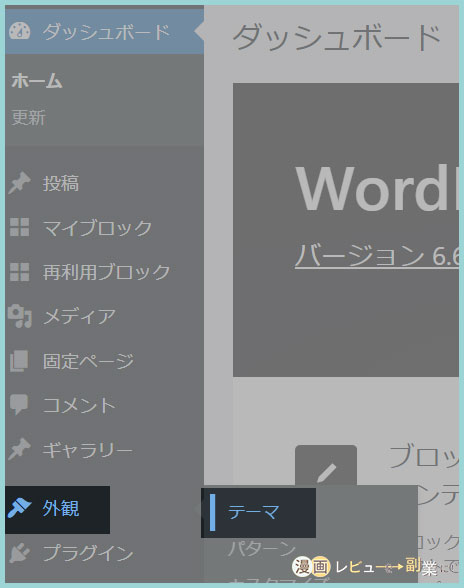Click the Dashboard gauge icon
Viewport: 464px width, 588px height.
pyautogui.click(x=20, y=31)
